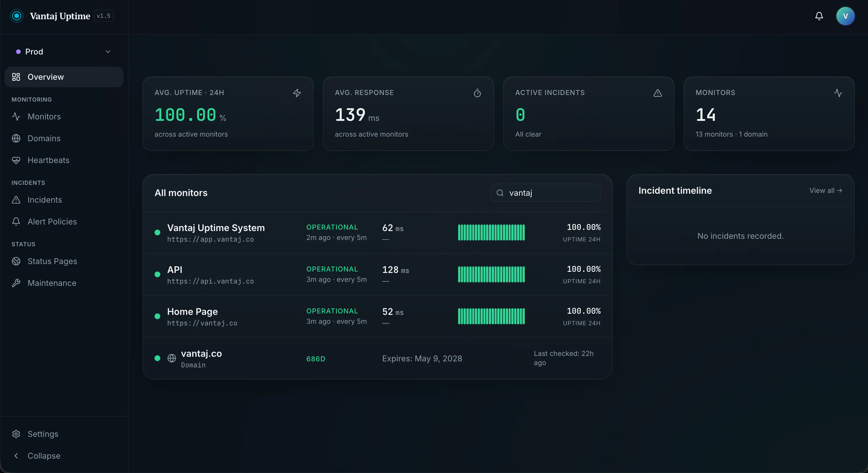Click the stopwatch icon on Avg. Response card
The height and width of the screenshot is (473, 868).
coord(477,93)
